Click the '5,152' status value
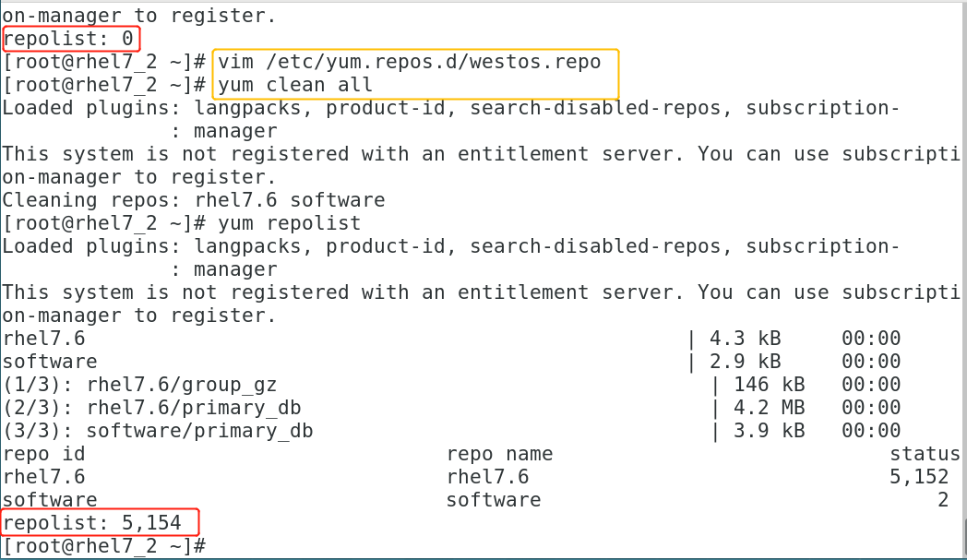This screenshot has width=967, height=560. [x=918, y=476]
